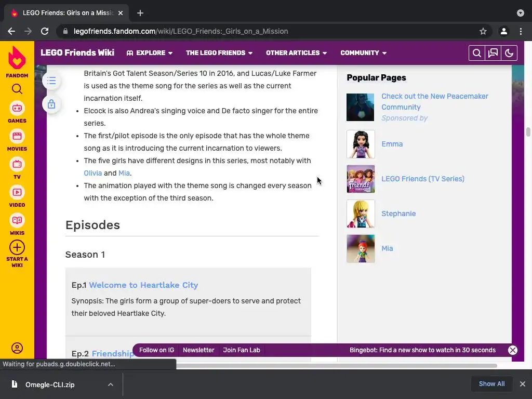Click Join Fan Lab
The image size is (532, 399).
point(242,350)
